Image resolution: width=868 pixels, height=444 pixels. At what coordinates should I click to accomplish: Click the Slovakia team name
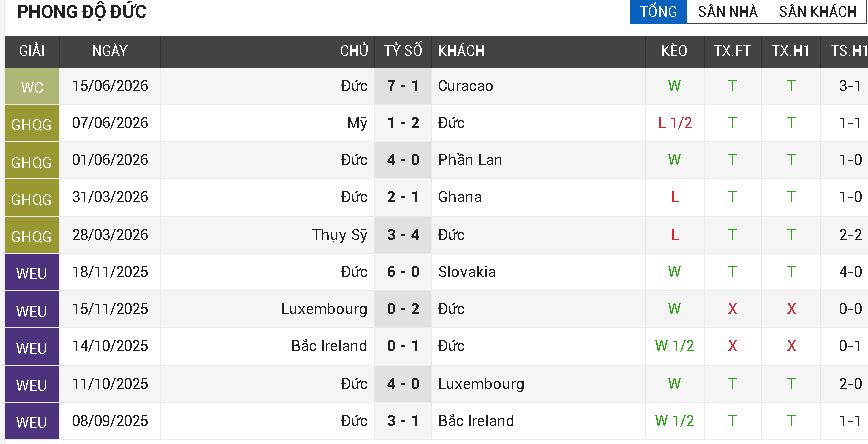coord(467,272)
